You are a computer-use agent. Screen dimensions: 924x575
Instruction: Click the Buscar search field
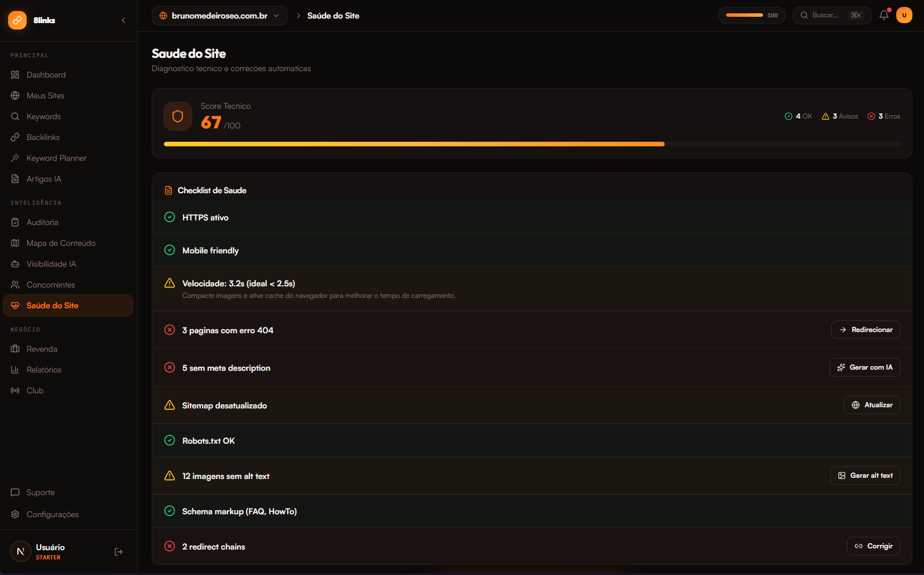tap(832, 15)
